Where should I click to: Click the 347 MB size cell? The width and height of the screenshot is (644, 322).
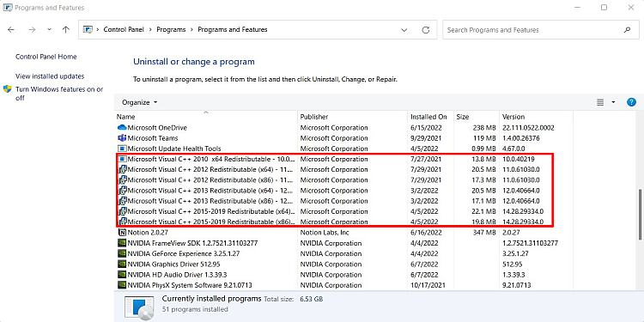click(x=484, y=233)
